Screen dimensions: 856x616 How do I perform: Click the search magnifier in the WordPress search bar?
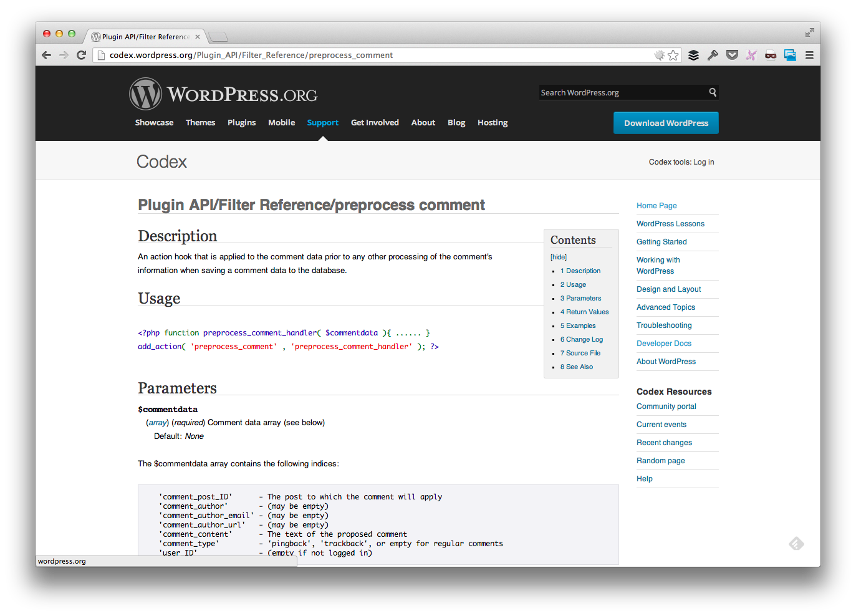click(x=712, y=92)
